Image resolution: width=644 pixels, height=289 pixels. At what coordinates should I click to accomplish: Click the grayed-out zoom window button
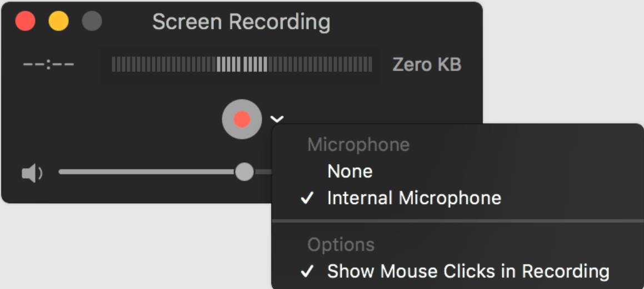pyautogui.click(x=92, y=21)
